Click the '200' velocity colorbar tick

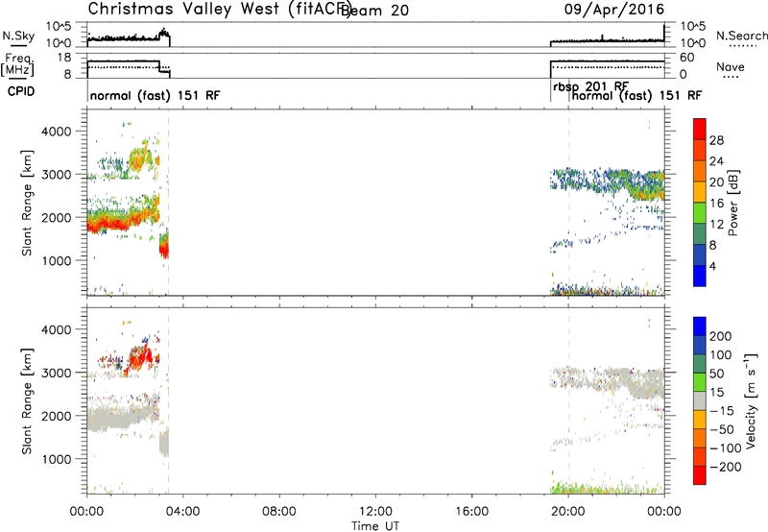[x=721, y=336]
